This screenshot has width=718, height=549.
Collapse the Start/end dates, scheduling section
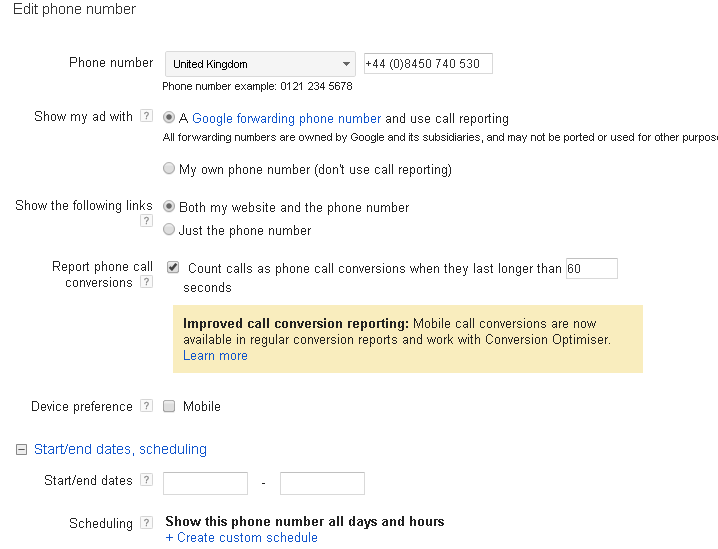pos(21,450)
